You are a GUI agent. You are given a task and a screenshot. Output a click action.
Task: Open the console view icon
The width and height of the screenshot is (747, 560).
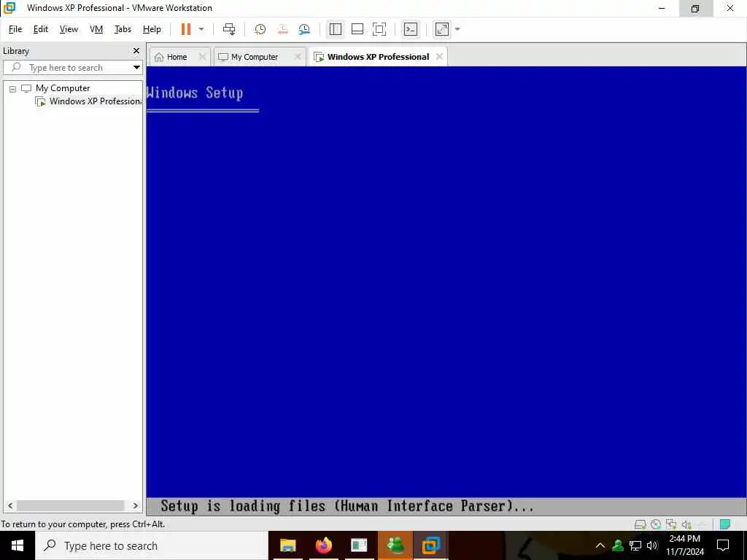pos(410,29)
